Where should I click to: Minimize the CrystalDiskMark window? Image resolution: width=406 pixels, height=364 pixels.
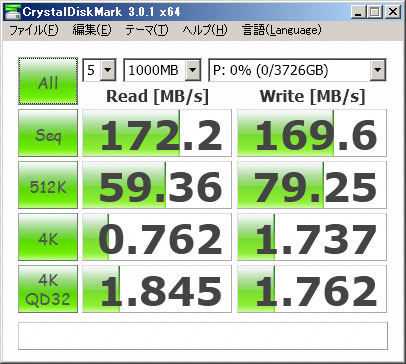tap(358, 12)
